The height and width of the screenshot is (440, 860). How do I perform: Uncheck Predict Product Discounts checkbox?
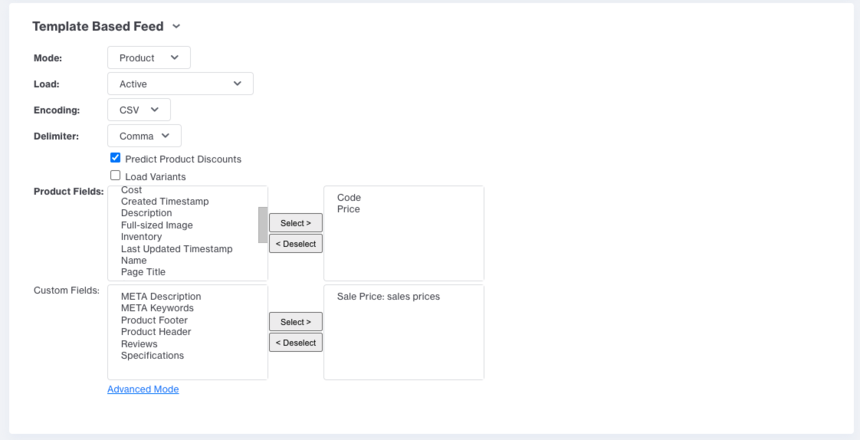116,158
